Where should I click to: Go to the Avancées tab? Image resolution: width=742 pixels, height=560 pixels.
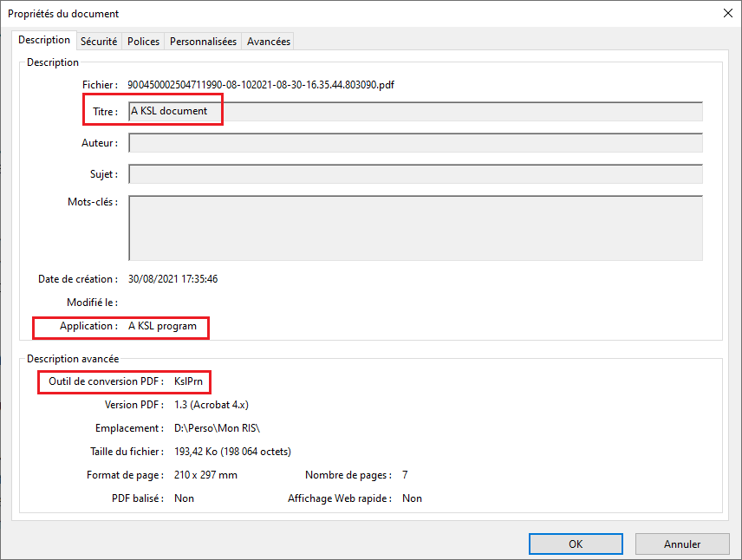pyautogui.click(x=268, y=41)
